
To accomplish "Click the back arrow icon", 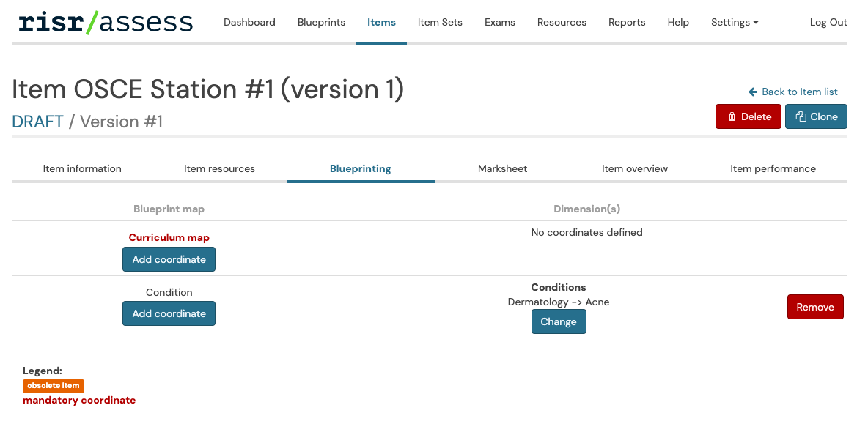I will (753, 92).
